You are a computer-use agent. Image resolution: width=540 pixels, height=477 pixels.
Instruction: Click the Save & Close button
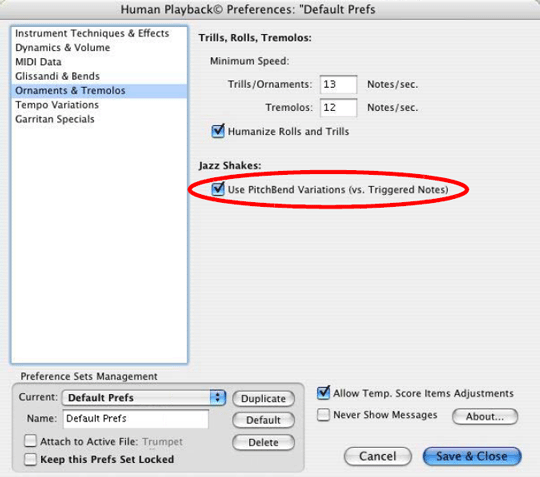click(x=472, y=456)
